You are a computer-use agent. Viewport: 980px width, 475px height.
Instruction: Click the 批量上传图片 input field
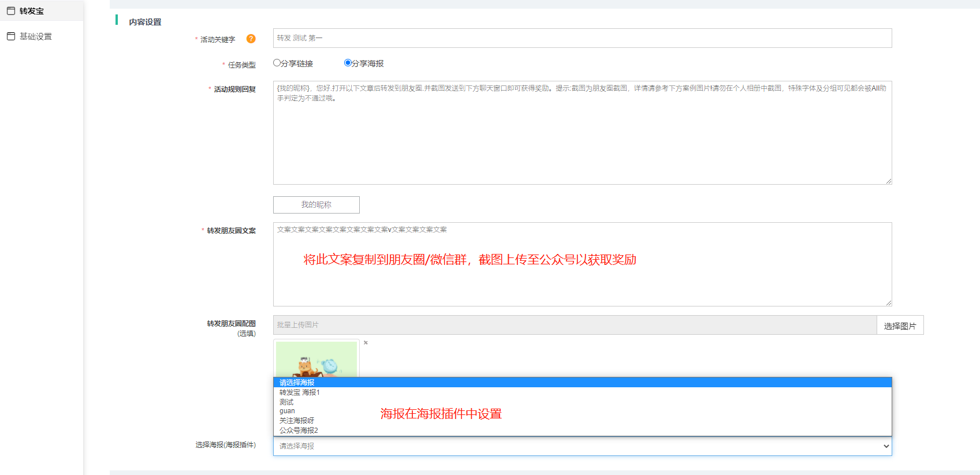(575, 325)
